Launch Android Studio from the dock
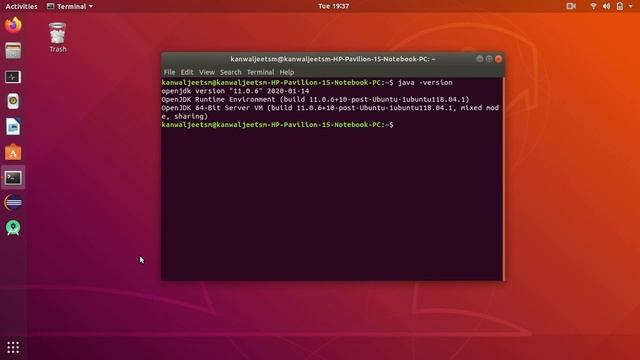The image size is (640, 360). pyautogui.click(x=13, y=228)
